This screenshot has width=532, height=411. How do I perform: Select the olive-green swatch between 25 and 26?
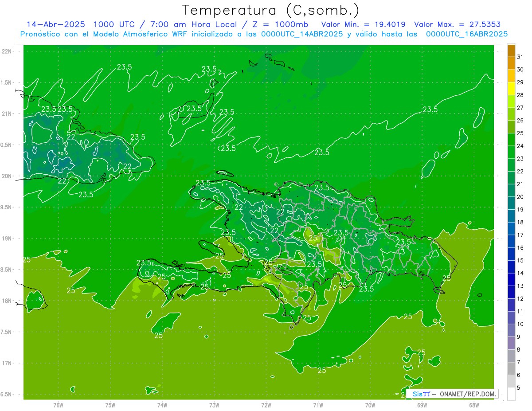pyautogui.click(x=511, y=127)
